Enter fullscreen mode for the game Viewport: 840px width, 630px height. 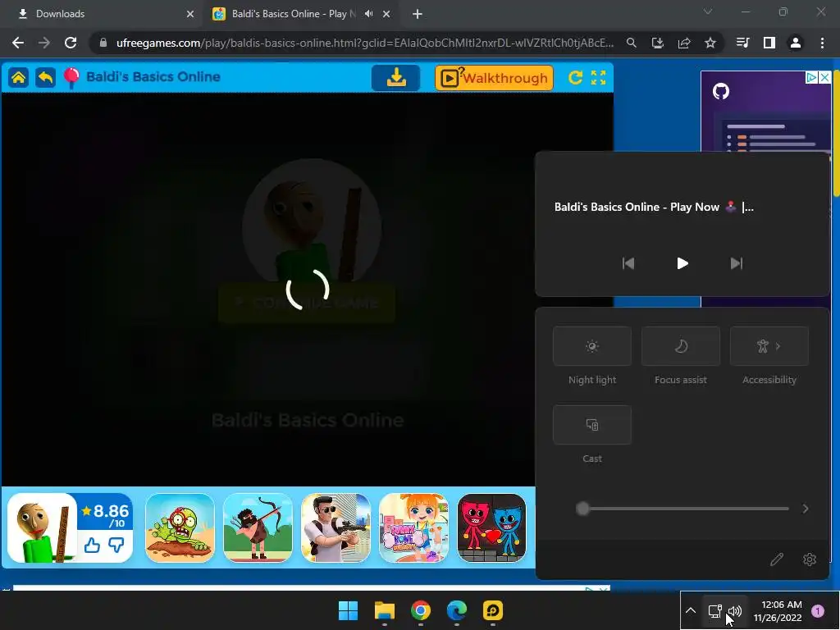[598, 78]
